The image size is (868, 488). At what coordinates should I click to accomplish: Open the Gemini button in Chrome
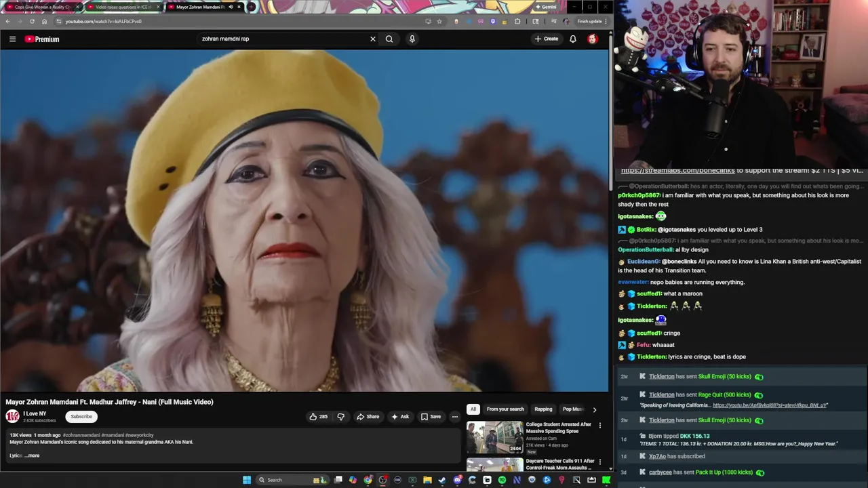pyautogui.click(x=546, y=7)
